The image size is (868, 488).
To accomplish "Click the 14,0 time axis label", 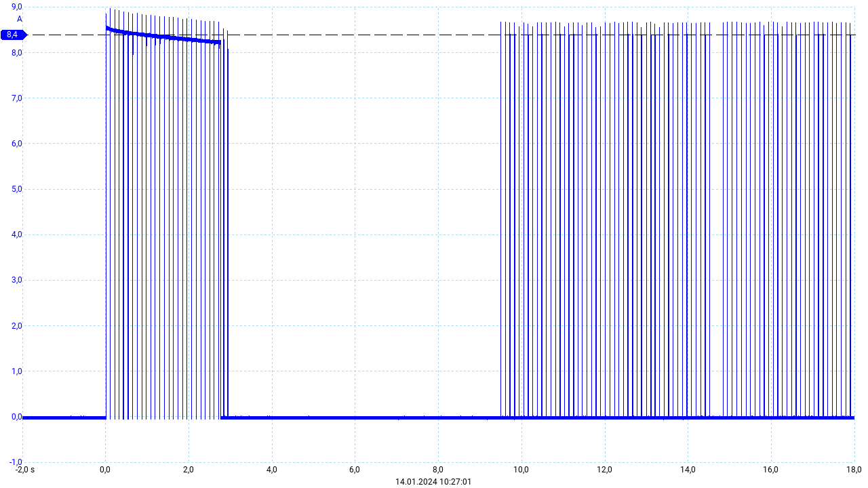I will (x=688, y=470).
